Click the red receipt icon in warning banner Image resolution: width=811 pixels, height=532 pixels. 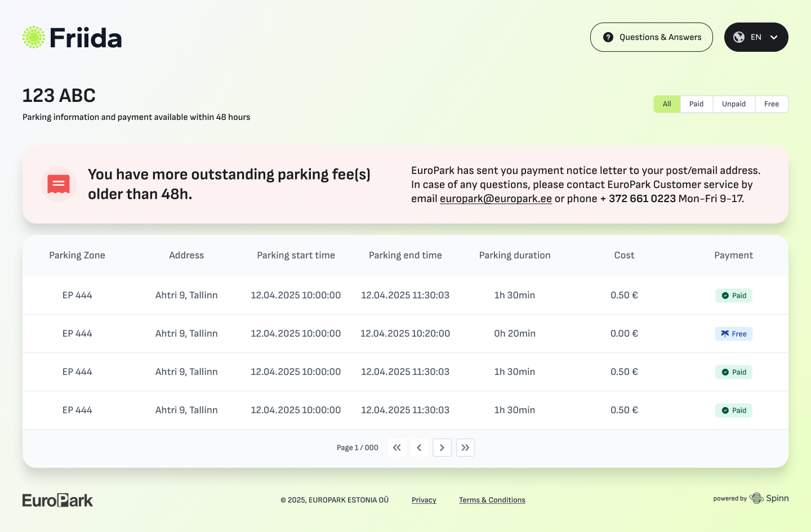point(59,184)
